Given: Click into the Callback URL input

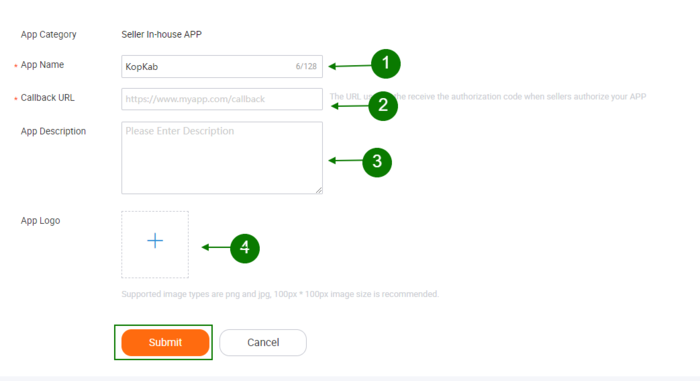Looking at the screenshot, I should 222,99.
